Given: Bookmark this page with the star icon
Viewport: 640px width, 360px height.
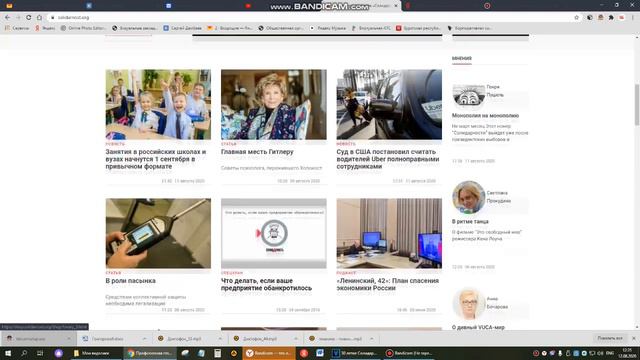Looking at the screenshot, I should [576, 18].
